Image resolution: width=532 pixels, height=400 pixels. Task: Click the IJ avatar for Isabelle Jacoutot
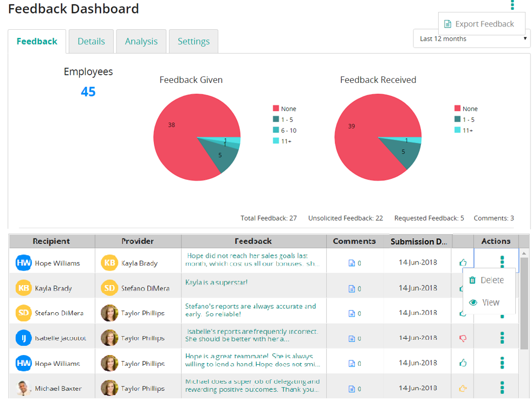tap(23, 338)
